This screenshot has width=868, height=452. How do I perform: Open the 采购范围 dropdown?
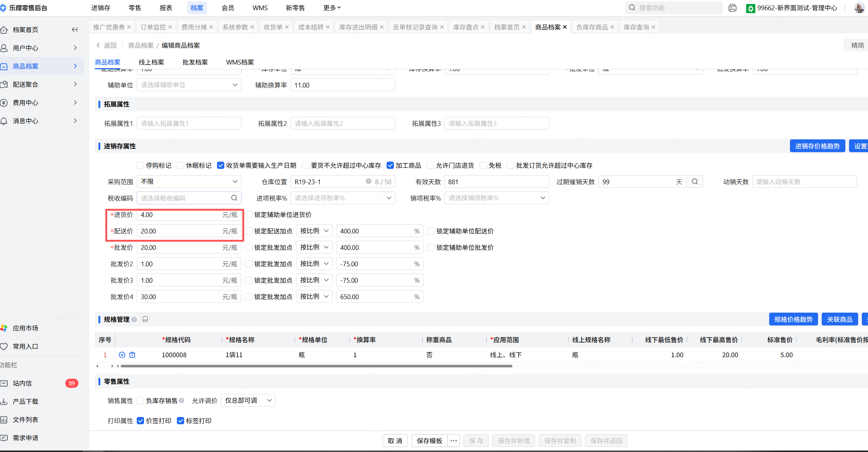click(189, 182)
